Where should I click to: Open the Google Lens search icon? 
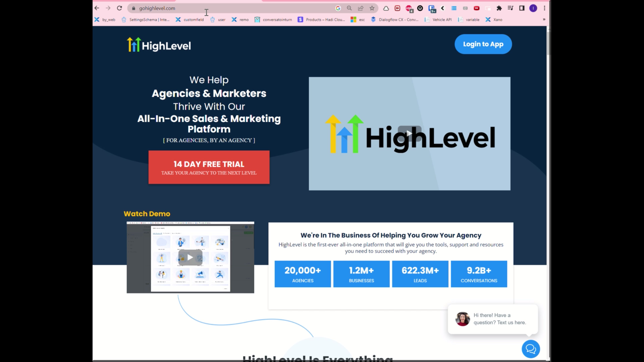pyautogui.click(x=338, y=8)
